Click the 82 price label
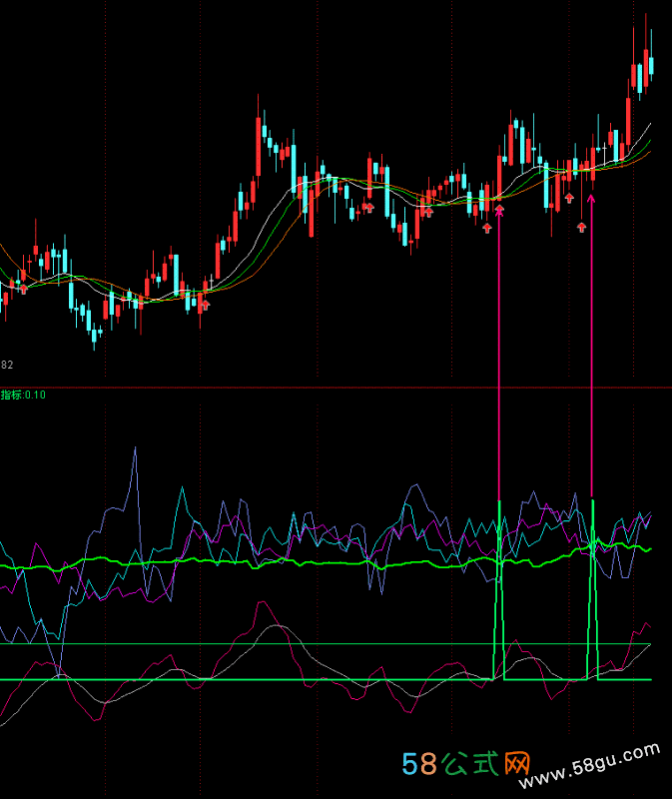 pos(7,365)
